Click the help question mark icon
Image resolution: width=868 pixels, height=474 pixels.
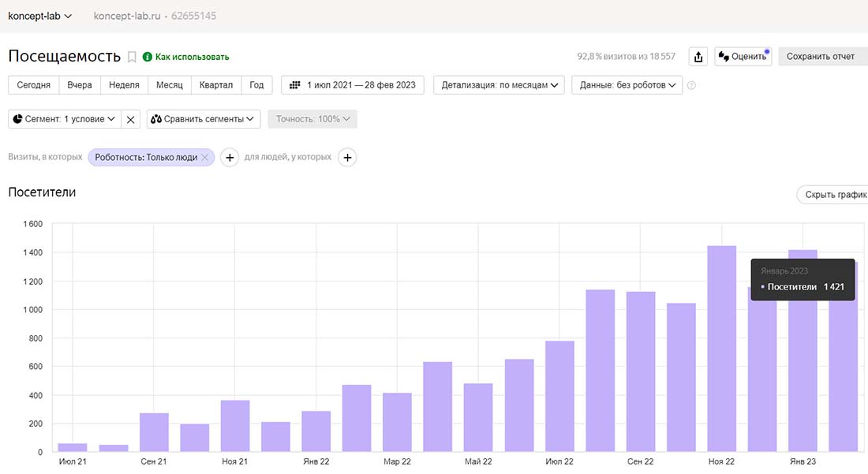coord(692,85)
